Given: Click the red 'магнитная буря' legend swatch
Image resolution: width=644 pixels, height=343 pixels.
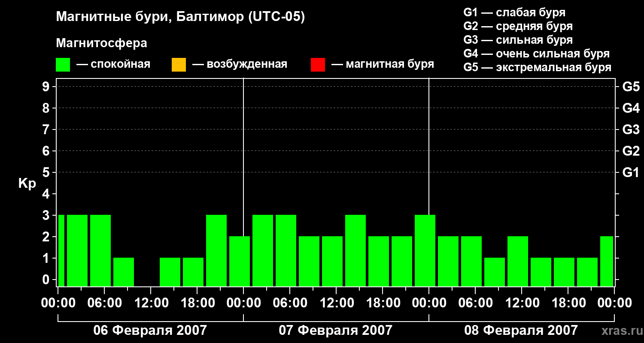Looking at the screenshot, I should click(x=318, y=65).
